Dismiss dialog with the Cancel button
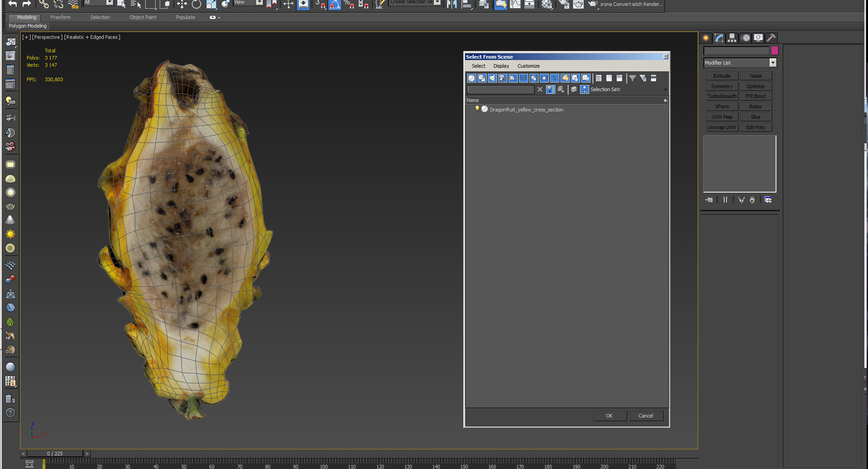The height and width of the screenshot is (469, 868). (646, 416)
